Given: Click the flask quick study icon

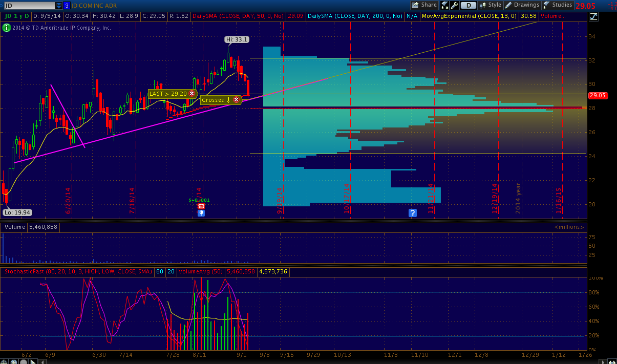Looking at the screenshot, I should pos(444,5).
